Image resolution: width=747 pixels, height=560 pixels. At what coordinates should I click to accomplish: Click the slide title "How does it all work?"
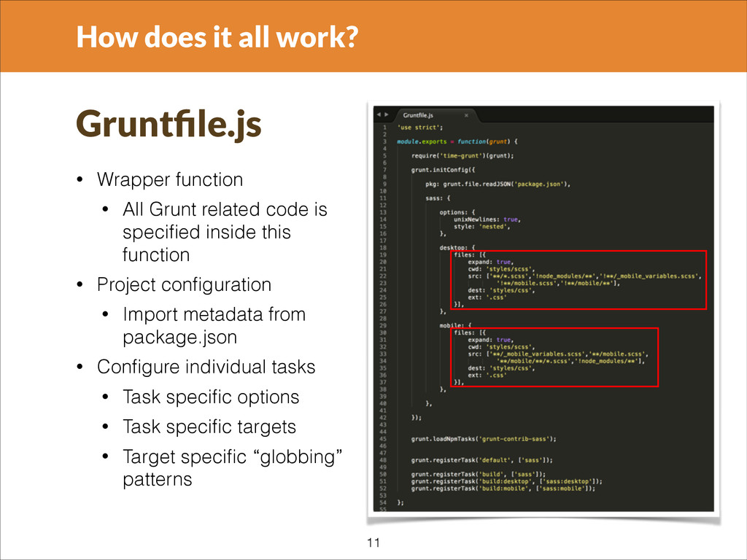coord(217,37)
